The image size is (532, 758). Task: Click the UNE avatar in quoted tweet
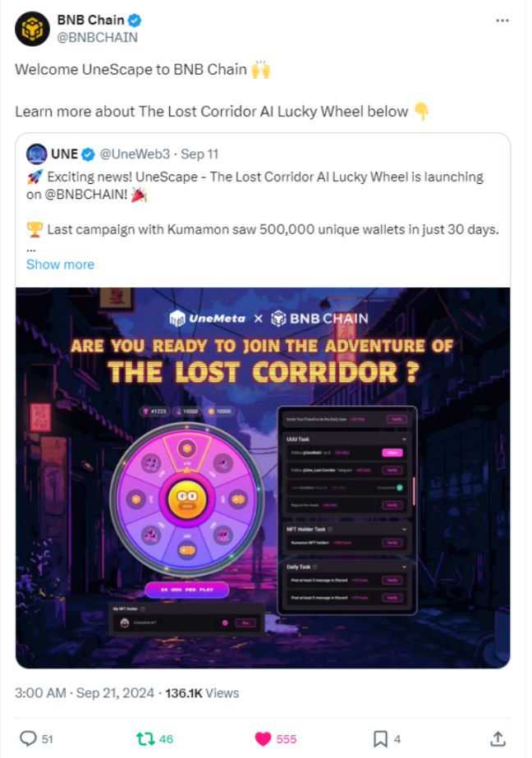(x=36, y=154)
